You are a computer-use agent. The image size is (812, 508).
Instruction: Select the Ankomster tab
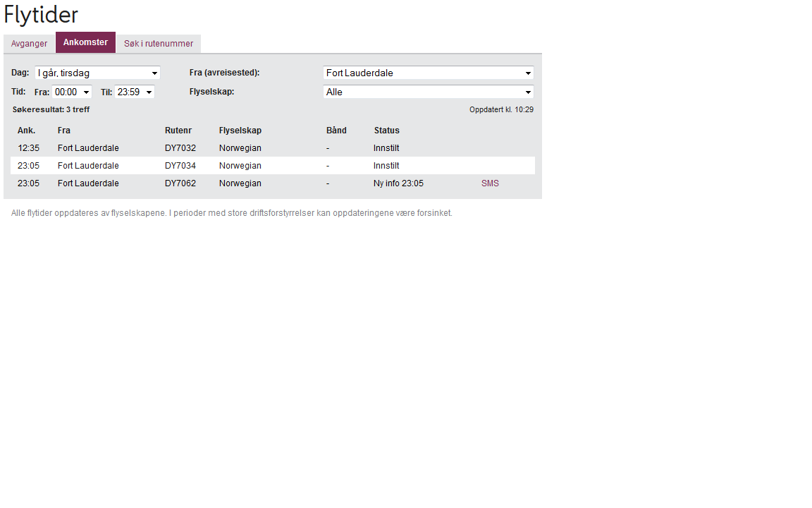85,42
